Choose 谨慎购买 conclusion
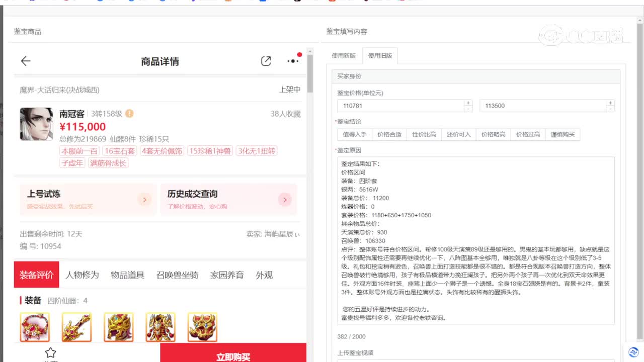 (x=563, y=134)
